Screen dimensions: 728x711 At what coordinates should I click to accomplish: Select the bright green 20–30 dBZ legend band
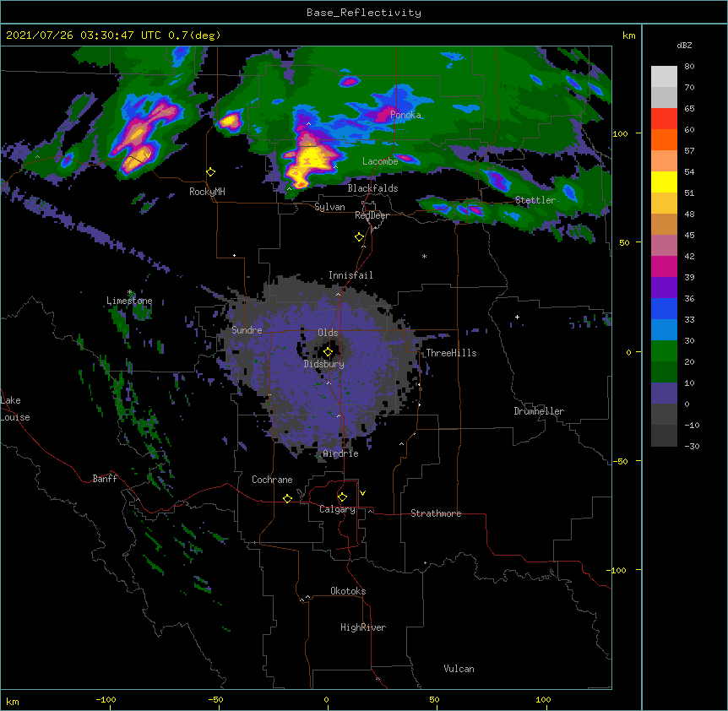click(664, 351)
